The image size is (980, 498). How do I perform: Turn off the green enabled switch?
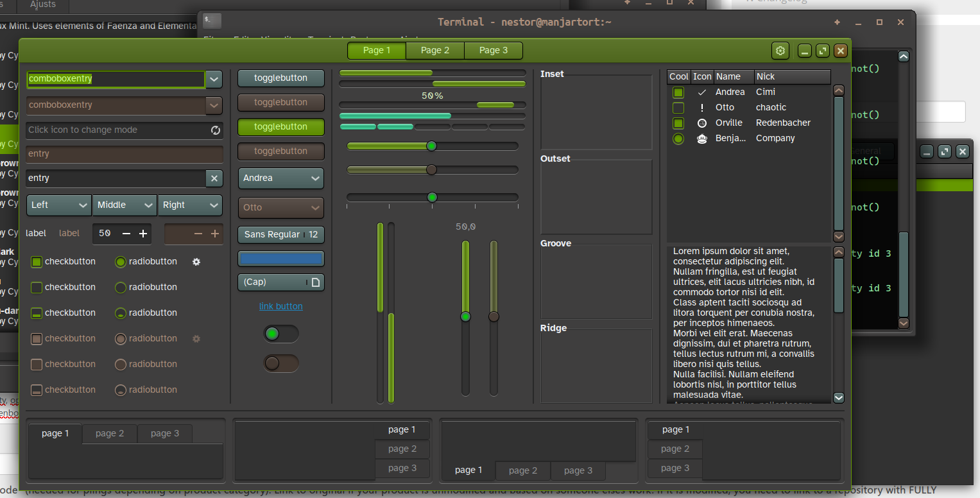tap(281, 334)
